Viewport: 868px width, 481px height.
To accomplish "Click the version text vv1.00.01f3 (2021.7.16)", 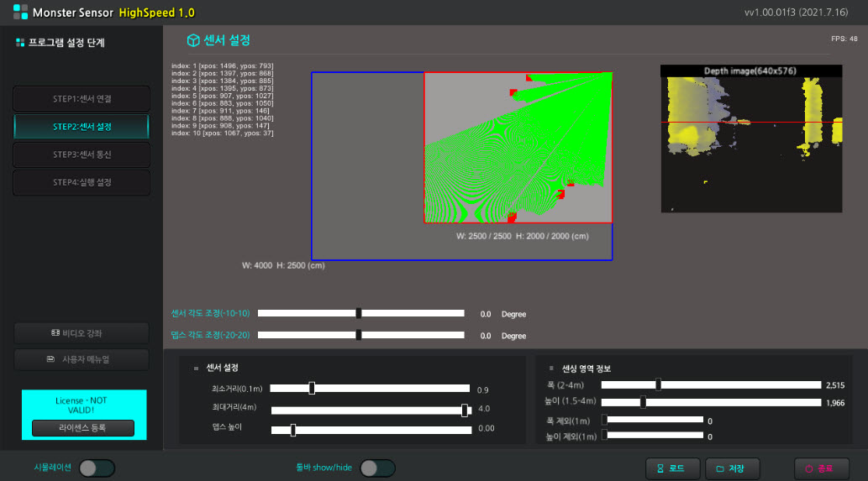I will pyautogui.click(x=796, y=12).
